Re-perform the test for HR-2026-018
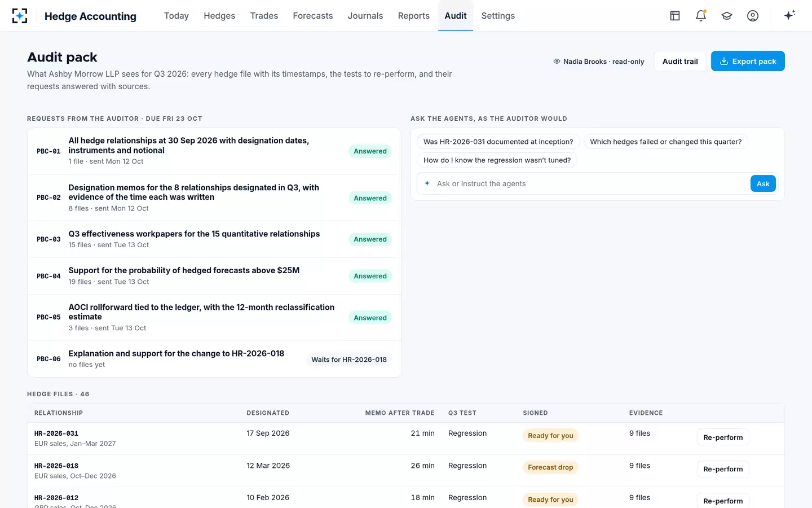The width and height of the screenshot is (812, 508). tap(723, 469)
